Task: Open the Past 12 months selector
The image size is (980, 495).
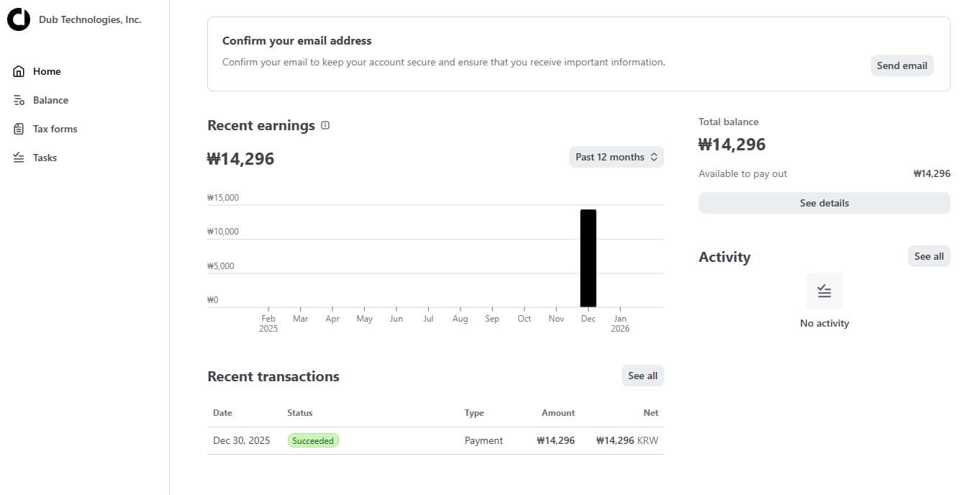Action: (616, 156)
